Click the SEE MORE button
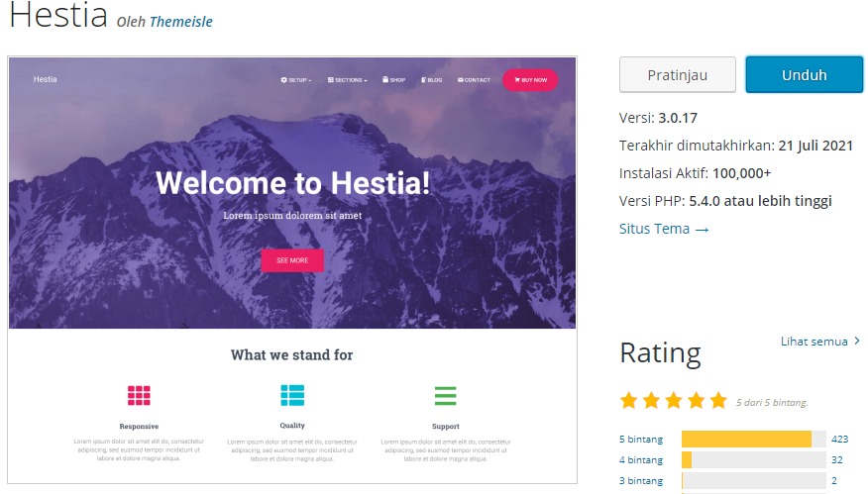Screen dimensions: 868x494 coord(292,260)
